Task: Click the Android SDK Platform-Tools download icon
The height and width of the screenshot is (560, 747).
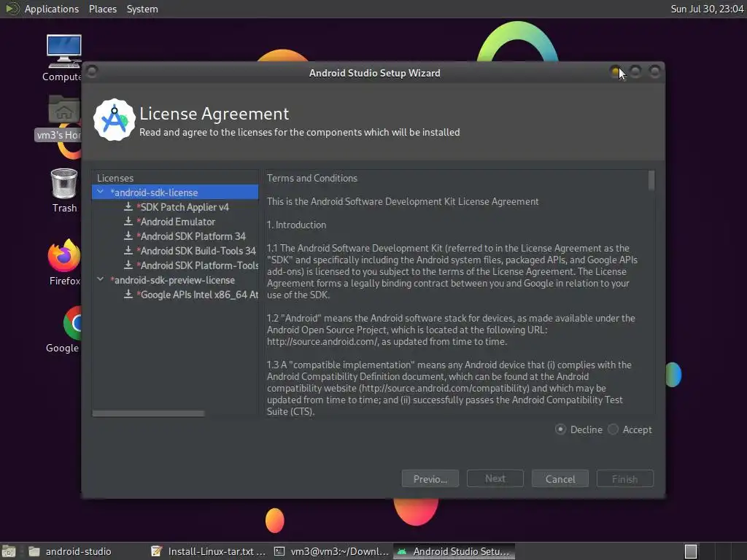Action: pyautogui.click(x=128, y=265)
